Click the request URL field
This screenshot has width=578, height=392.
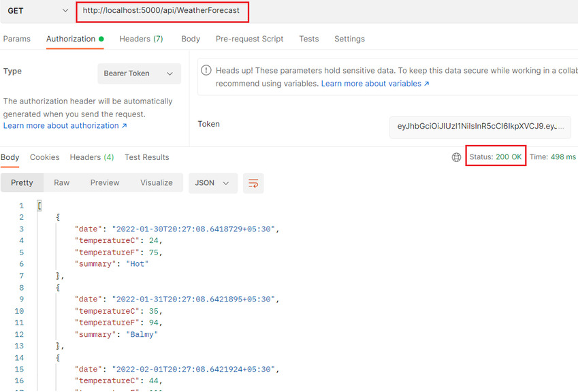pyautogui.click(x=162, y=12)
